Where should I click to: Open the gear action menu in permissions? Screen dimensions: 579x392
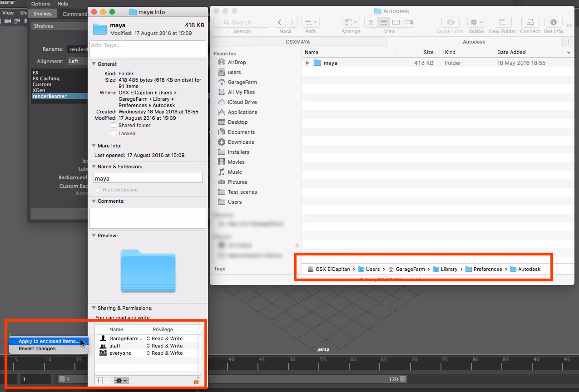point(121,381)
